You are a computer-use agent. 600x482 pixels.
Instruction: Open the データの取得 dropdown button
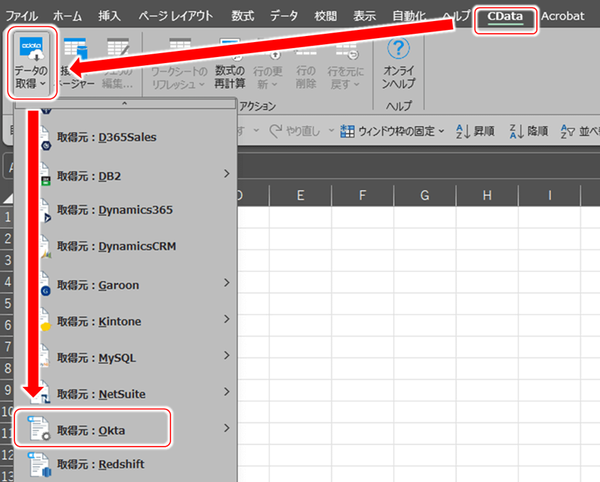pos(32,63)
